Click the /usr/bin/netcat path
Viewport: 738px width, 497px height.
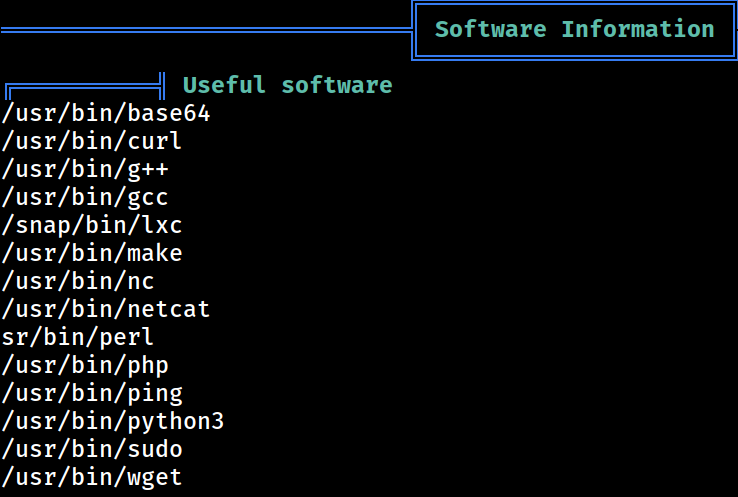click(x=106, y=309)
